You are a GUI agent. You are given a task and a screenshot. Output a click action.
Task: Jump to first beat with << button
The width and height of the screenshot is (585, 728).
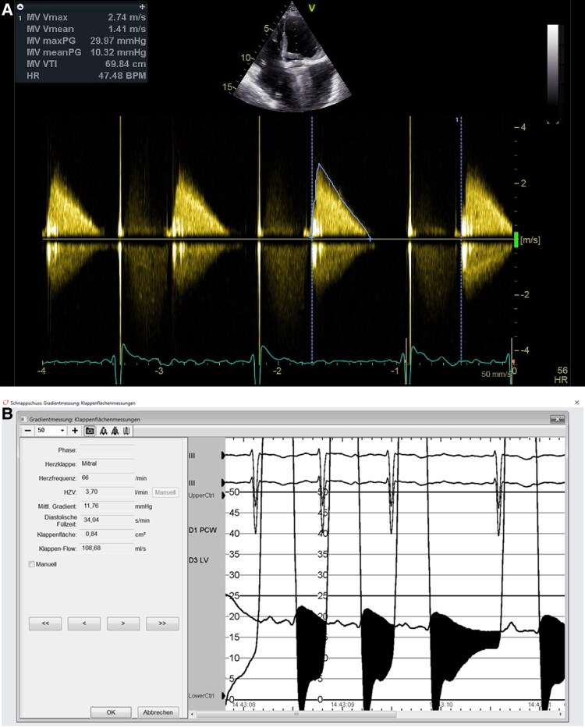45,623
